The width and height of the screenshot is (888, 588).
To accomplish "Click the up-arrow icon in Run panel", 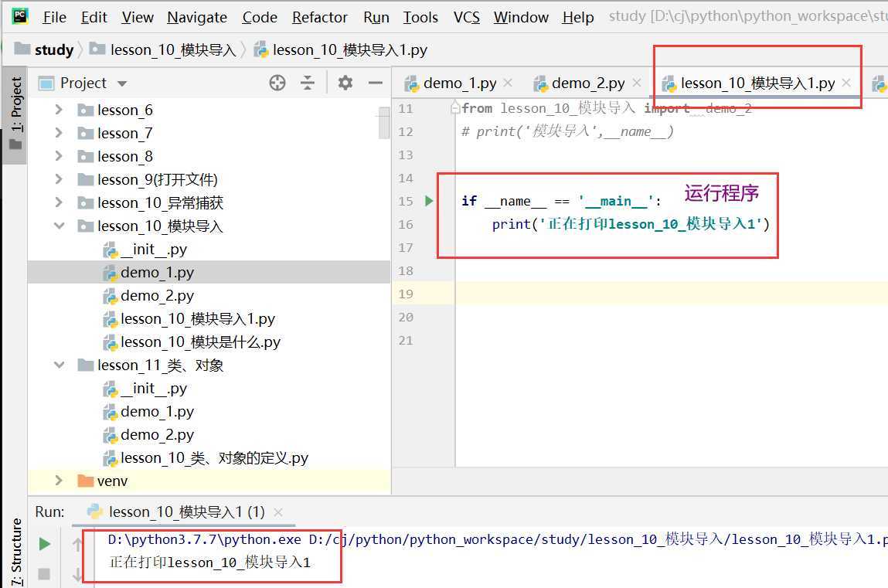I will coord(78,545).
